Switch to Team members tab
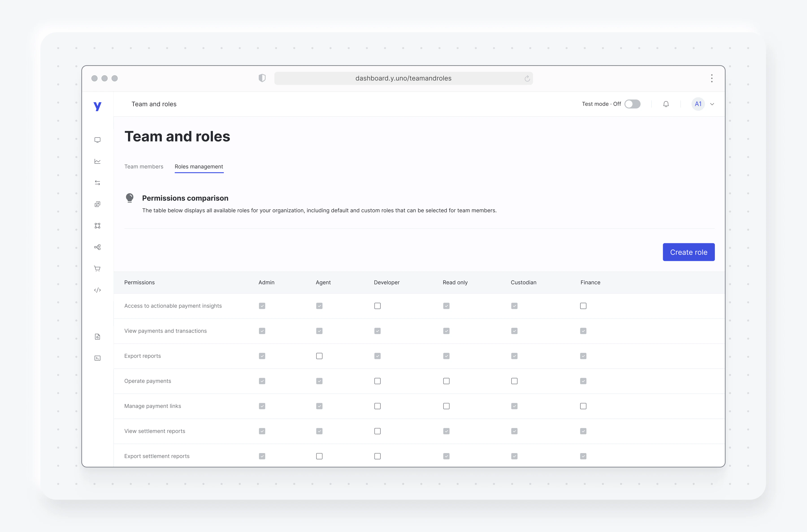The image size is (807, 532). 143,167
